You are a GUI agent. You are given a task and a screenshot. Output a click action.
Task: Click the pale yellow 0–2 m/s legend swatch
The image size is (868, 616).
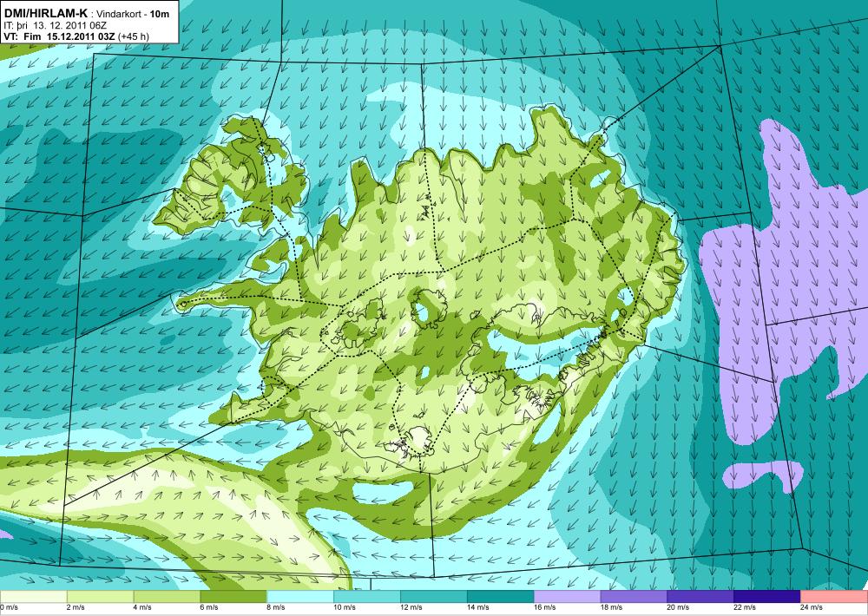coord(33,597)
